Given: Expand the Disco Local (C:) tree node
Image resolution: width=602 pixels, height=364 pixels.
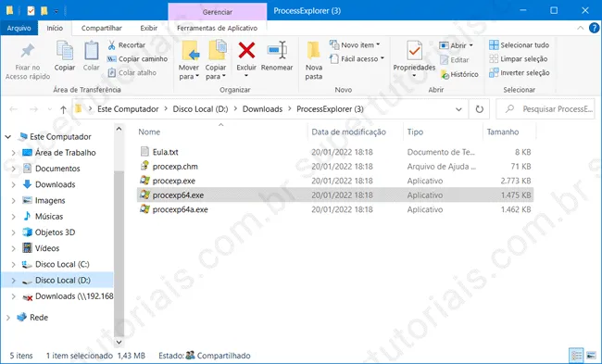Looking at the screenshot, I should click(14, 264).
